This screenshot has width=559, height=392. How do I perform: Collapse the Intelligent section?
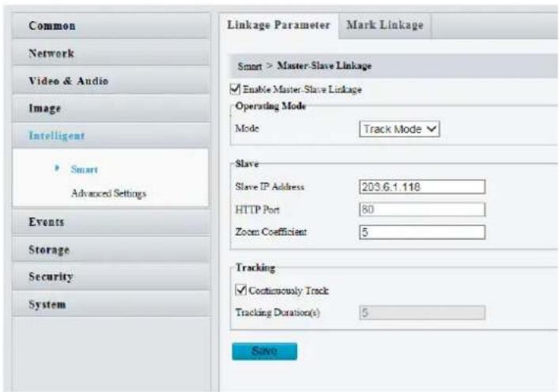click(x=111, y=135)
